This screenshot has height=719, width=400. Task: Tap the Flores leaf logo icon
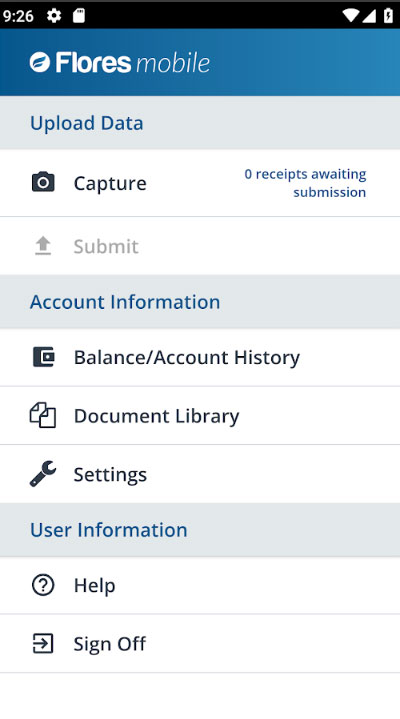pos(40,62)
